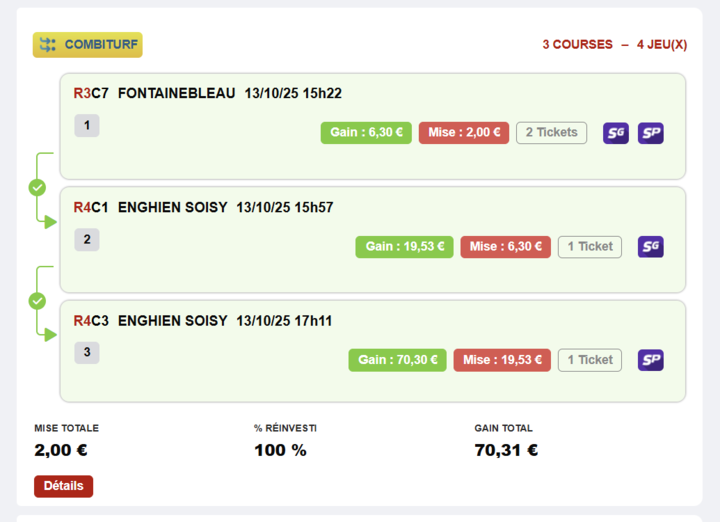720x522 pixels.
Task: Click the Gain 19,53 € green label
Action: coord(404,247)
